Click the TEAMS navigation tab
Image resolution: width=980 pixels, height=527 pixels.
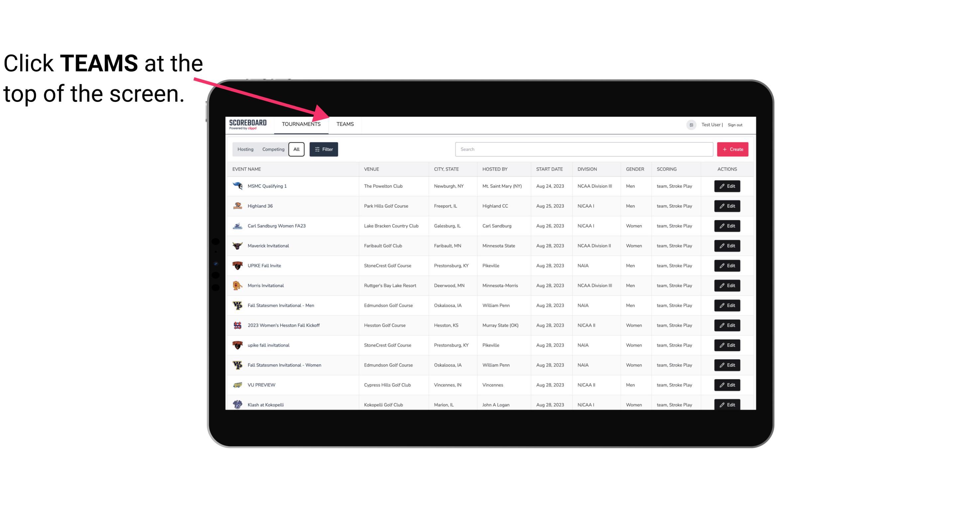pyautogui.click(x=344, y=124)
